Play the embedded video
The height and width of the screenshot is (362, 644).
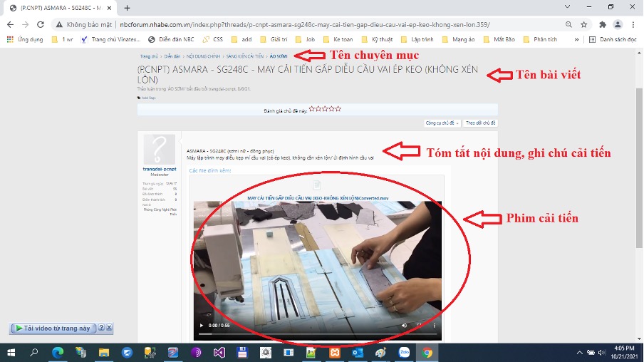point(201,326)
